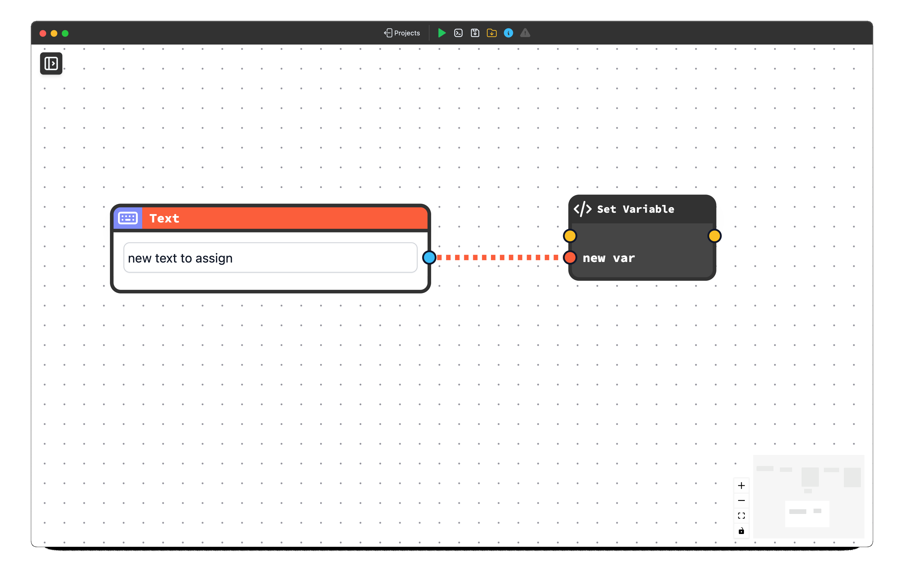Zoom out using the minus control

[x=741, y=501]
